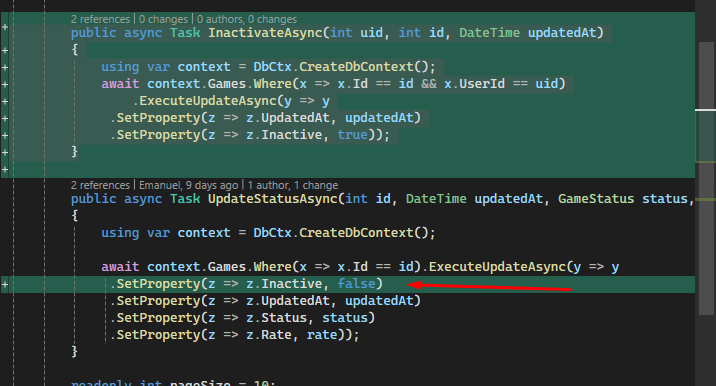Viewport: 716px width, 386px height.
Task: Open the "1 author, 1 change" CodeLens
Action: [293, 185]
